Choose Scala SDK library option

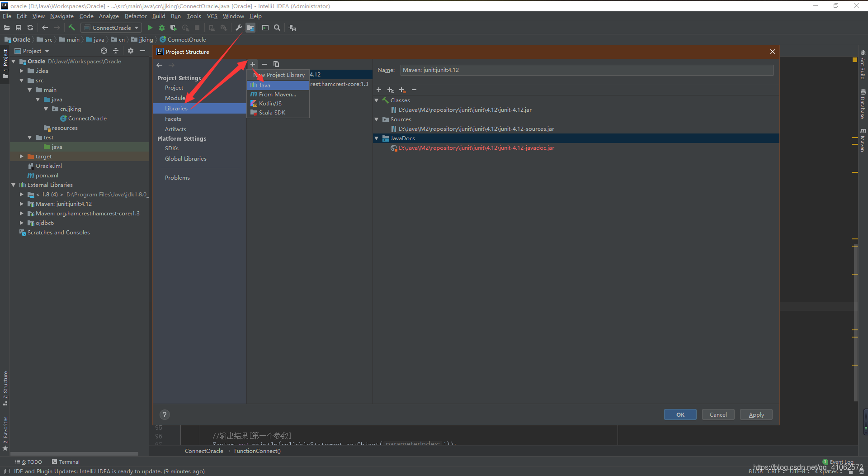tap(278, 112)
